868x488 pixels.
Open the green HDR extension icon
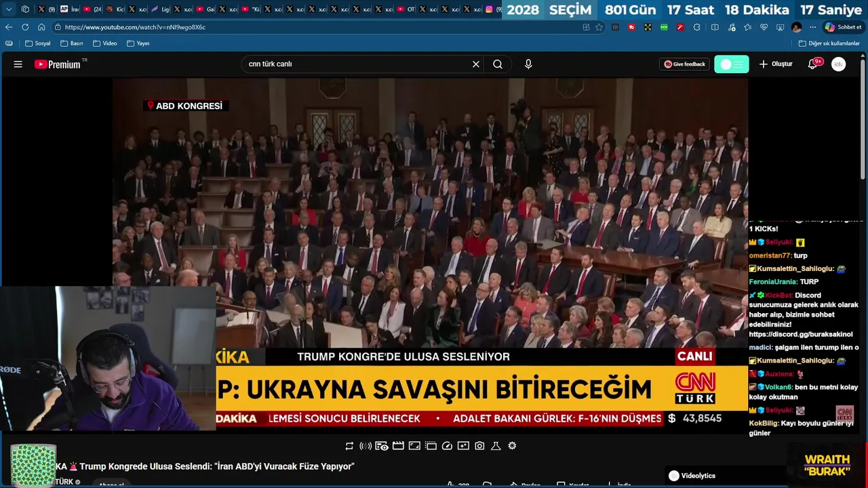click(664, 27)
